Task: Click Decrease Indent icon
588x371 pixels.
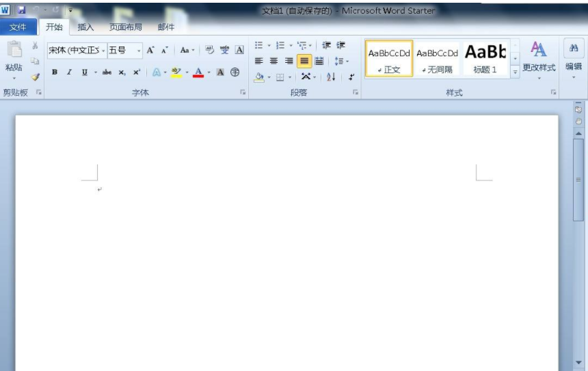Action: (x=326, y=45)
